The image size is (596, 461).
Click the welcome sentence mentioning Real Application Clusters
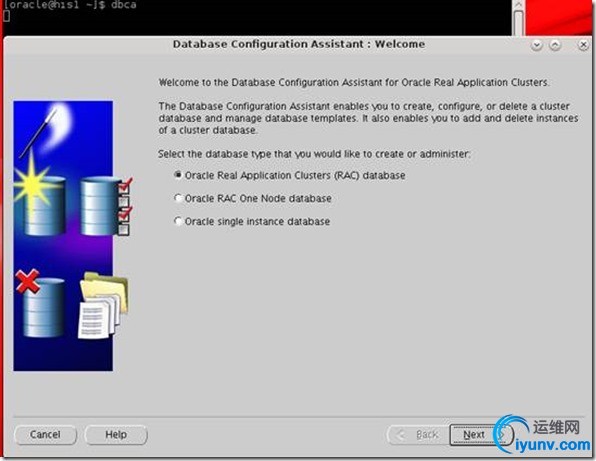pyautogui.click(x=354, y=82)
